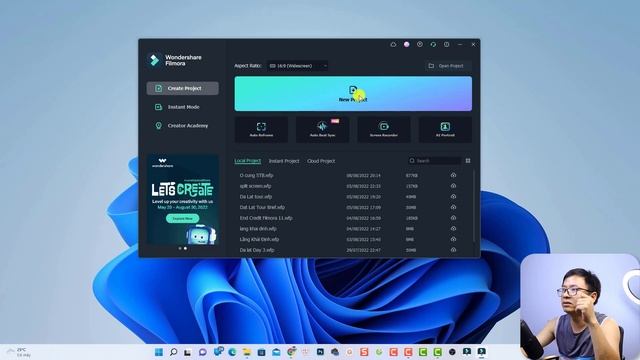Click the download icon in the title bar
Image resolution: width=640 pixels, height=360 pixels.
click(420, 44)
